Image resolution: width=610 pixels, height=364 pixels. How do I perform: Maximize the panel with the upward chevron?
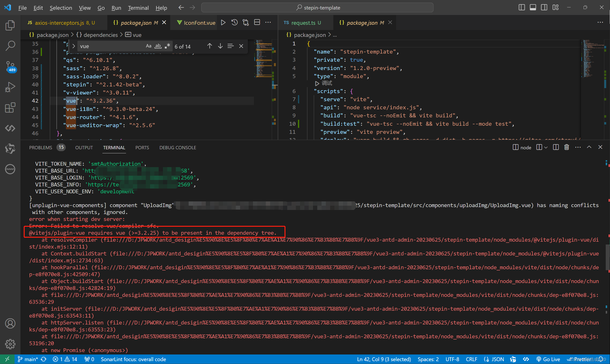coord(589,147)
